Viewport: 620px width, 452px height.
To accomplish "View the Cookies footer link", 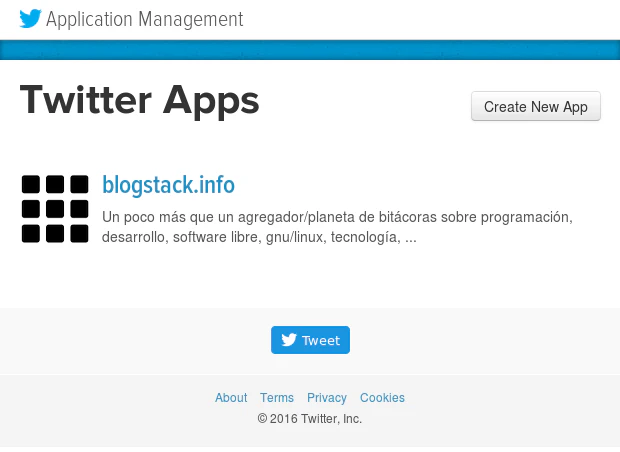I will point(382,398).
